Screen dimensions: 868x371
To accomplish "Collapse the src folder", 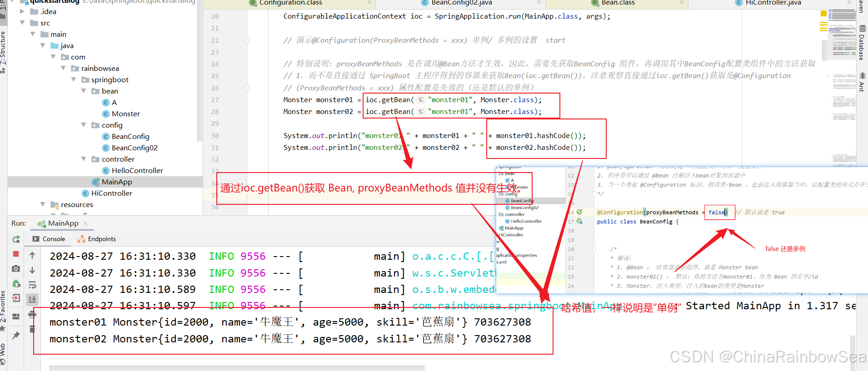I will (22, 23).
